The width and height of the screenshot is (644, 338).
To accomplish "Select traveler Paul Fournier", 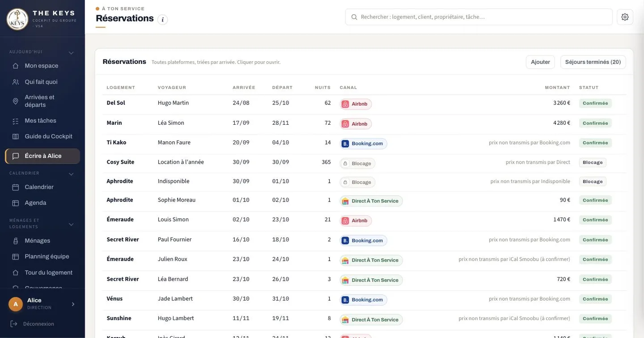I will tap(175, 240).
